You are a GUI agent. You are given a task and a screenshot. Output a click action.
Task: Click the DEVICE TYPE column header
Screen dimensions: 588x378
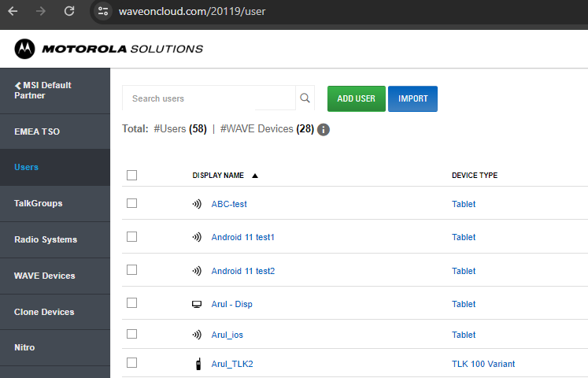tap(475, 176)
